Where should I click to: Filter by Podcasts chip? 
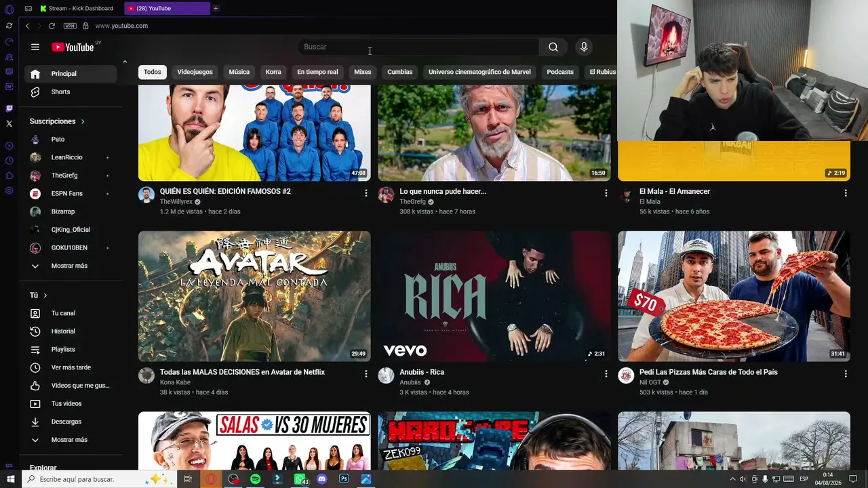[x=560, y=72]
